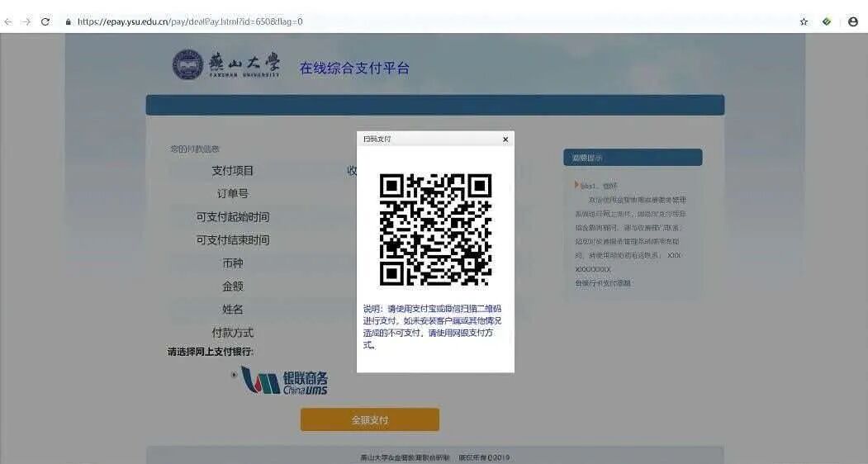Click the 在线综合支付平台 header title
Screen dimensions: 868x464
click(354, 68)
